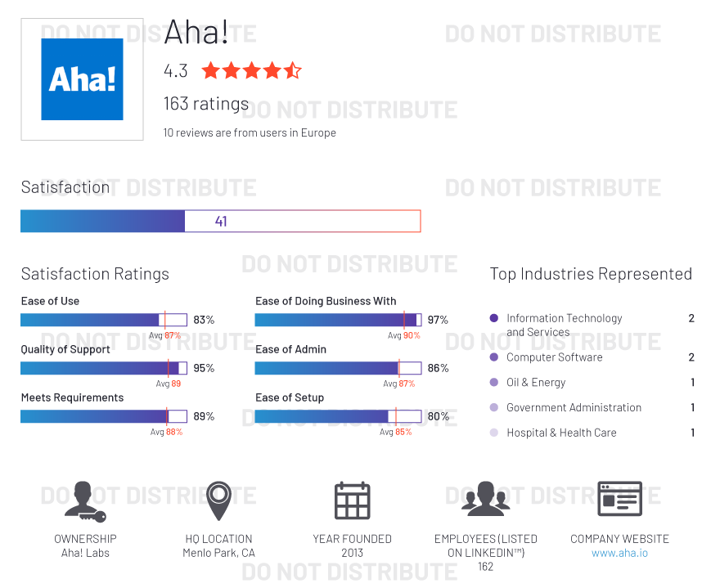The width and height of the screenshot is (720, 588).
Task: Click the company website browser icon
Action: point(619,499)
